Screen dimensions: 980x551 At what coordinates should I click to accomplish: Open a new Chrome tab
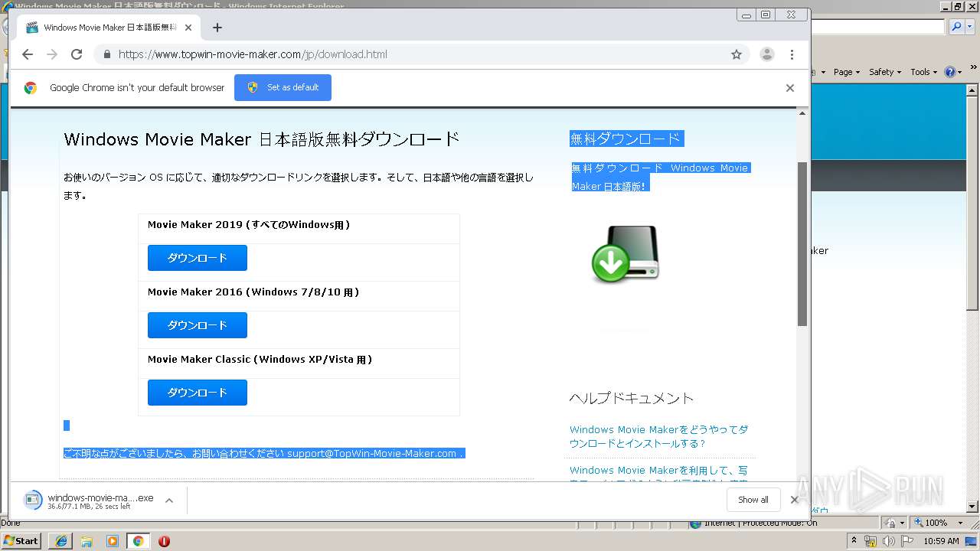click(x=217, y=28)
